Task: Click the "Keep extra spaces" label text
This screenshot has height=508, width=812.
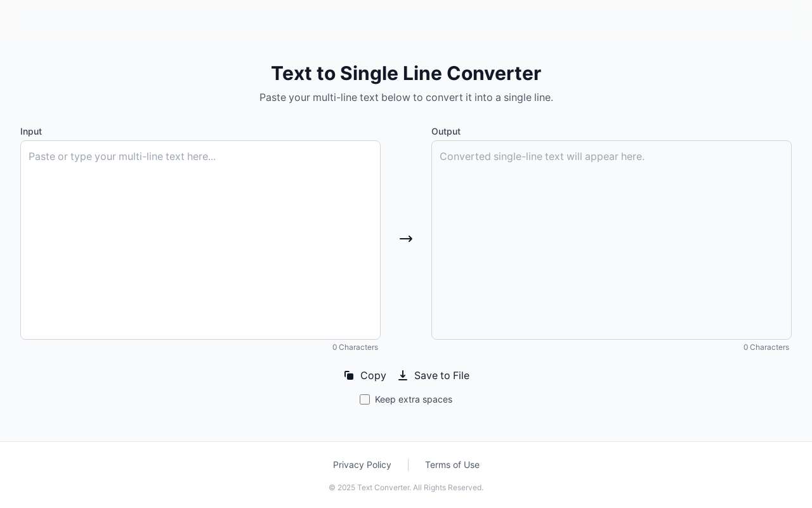Action: pos(414,399)
